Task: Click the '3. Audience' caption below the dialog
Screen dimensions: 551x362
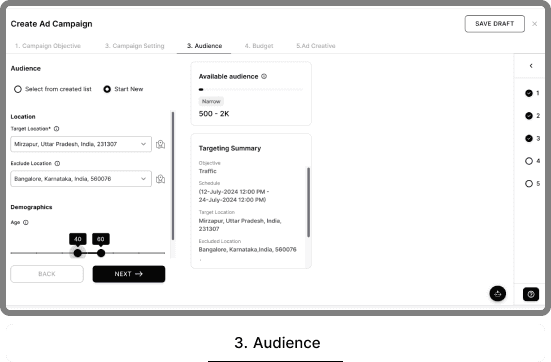Action: tap(277, 343)
